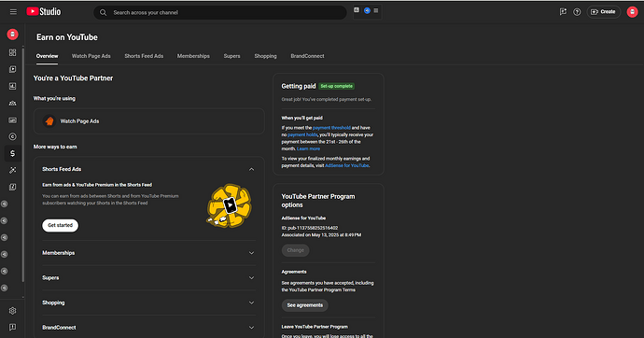644x338 pixels.
Task: Click the See agreements button
Action: click(x=305, y=305)
